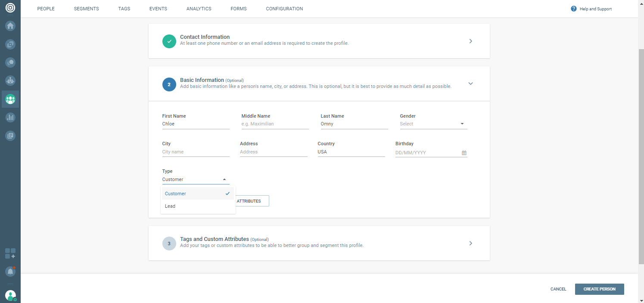The height and width of the screenshot is (303, 644).
Task: Open the Gender dropdown
Action: (x=433, y=124)
